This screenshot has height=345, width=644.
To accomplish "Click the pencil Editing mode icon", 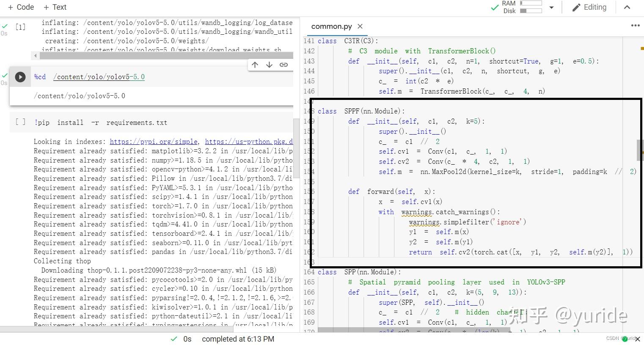I will 576,8.
